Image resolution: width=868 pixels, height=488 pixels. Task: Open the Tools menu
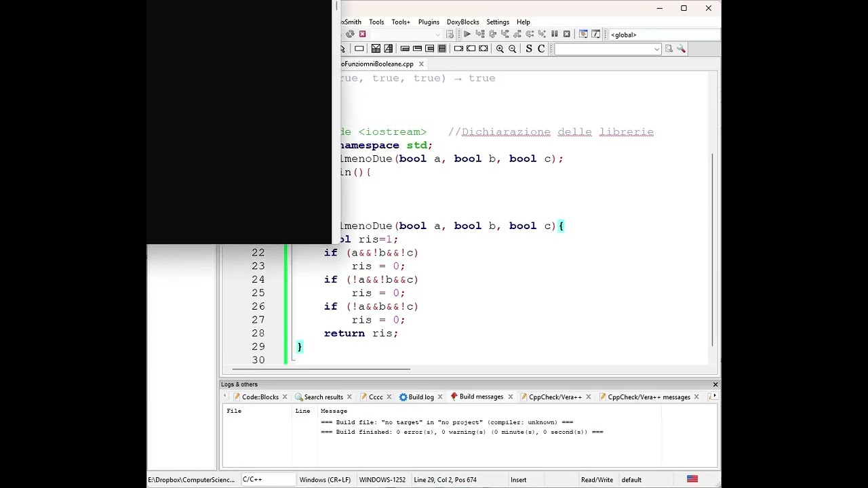coord(376,22)
